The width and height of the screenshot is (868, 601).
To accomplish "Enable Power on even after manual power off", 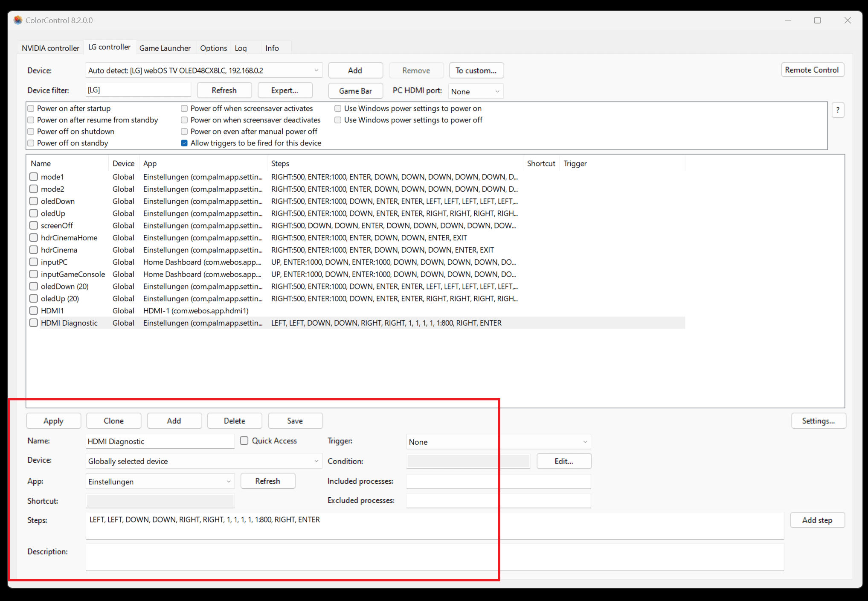I will [x=184, y=131].
